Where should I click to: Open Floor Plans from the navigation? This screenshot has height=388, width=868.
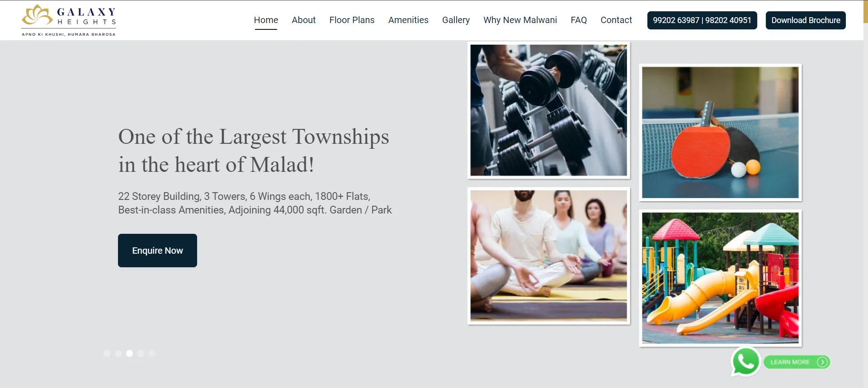pos(352,20)
